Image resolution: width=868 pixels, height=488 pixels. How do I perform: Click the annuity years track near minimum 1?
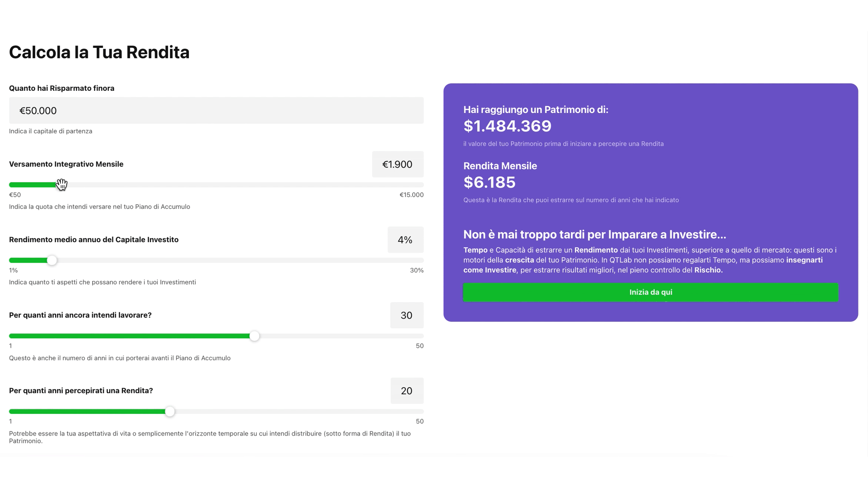[x=14, y=412]
